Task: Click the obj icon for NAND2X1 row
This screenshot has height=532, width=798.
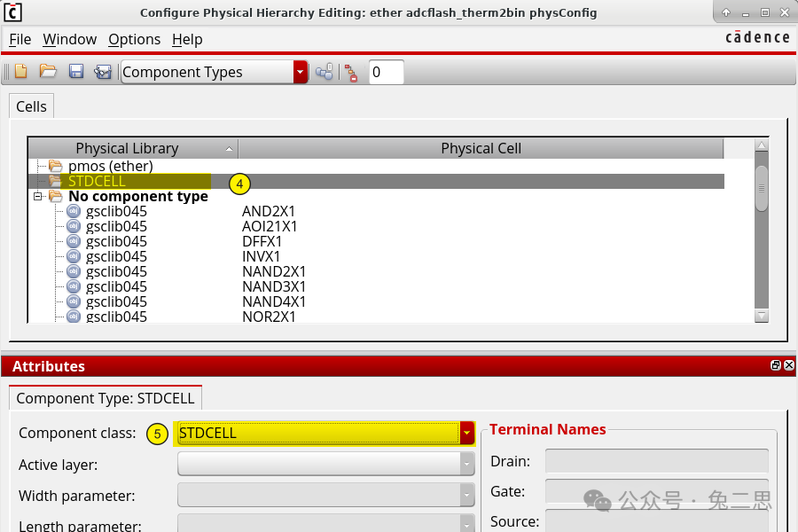Action: 74,271
